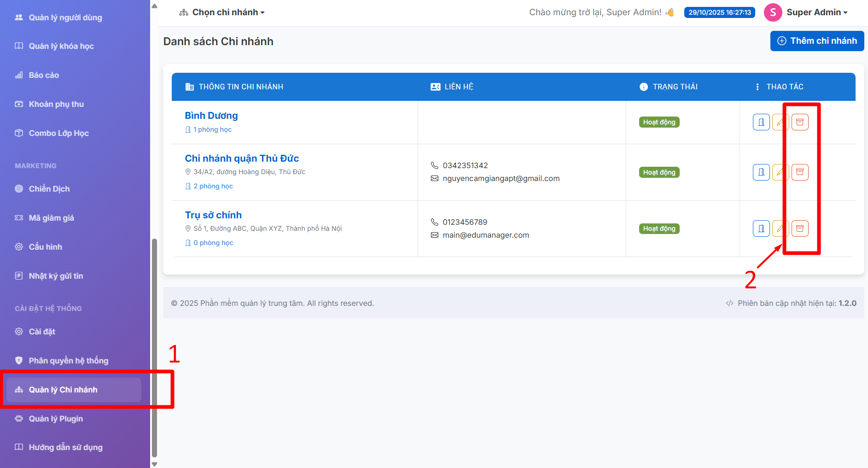Go to Phân quyền hệ thống menu
This screenshot has width=868, height=468.
point(68,361)
